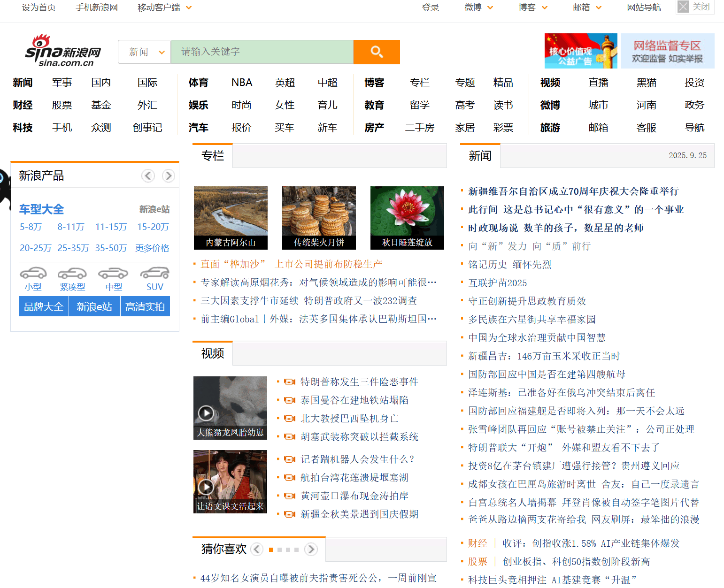Click the 视频 section tab header
Viewport: 724px width, 588px height.
213,353
